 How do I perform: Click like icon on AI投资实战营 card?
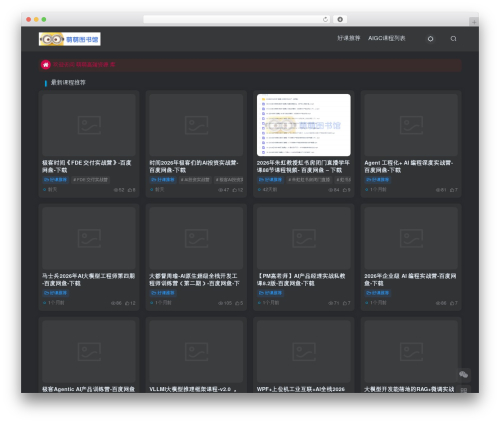[x=235, y=190]
